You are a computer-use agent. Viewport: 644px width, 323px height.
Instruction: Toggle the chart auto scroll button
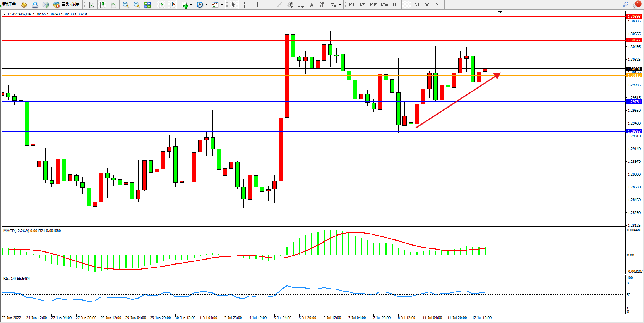(x=161, y=5)
